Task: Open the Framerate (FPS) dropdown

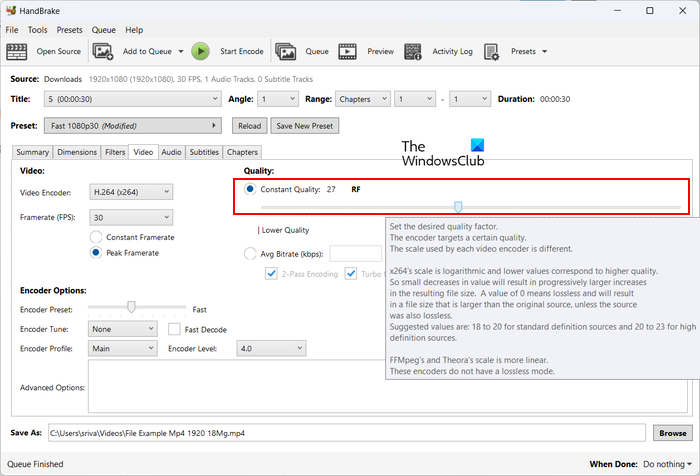Action: pyautogui.click(x=131, y=217)
